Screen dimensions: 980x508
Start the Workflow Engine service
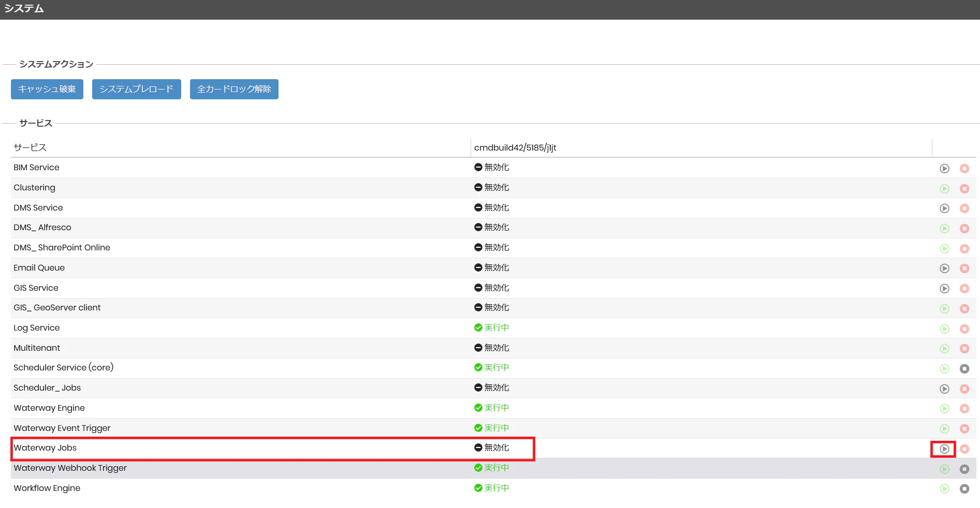pyautogui.click(x=944, y=488)
